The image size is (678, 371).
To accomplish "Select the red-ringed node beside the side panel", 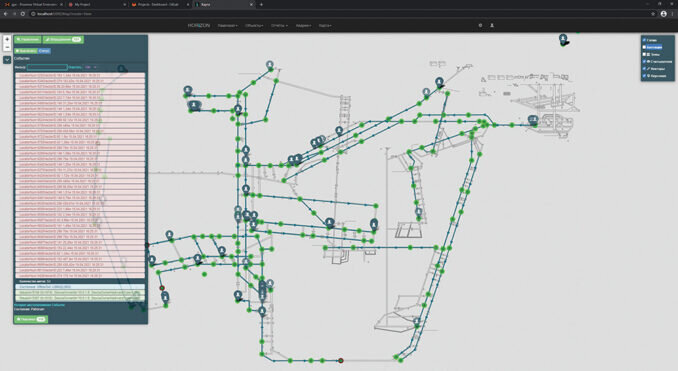I will click(162, 288).
